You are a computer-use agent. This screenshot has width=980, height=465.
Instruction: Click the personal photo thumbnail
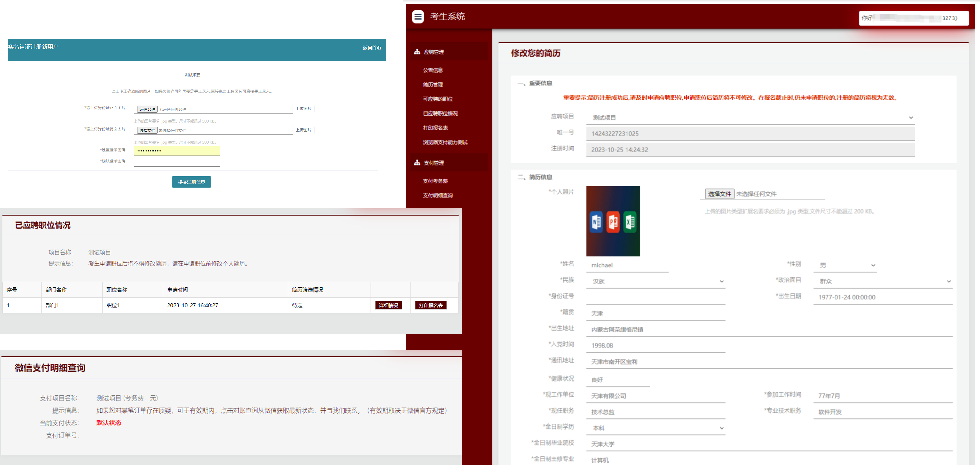click(612, 221)
